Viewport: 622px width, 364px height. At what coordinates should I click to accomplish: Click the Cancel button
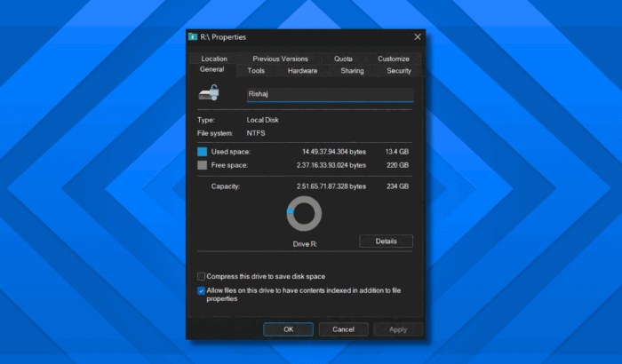pyautogui.click(x=343, y=329)
